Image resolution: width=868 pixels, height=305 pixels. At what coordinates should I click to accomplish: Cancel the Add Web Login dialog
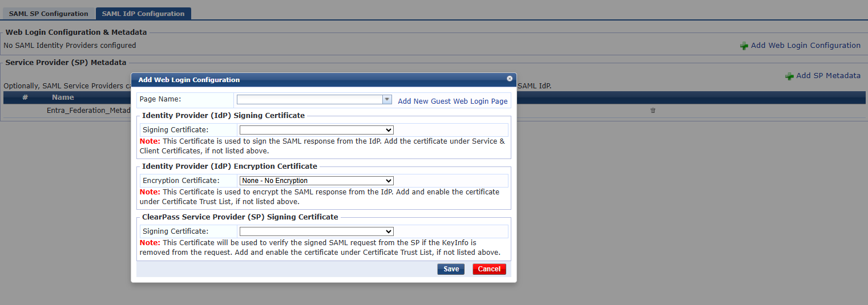489,269
